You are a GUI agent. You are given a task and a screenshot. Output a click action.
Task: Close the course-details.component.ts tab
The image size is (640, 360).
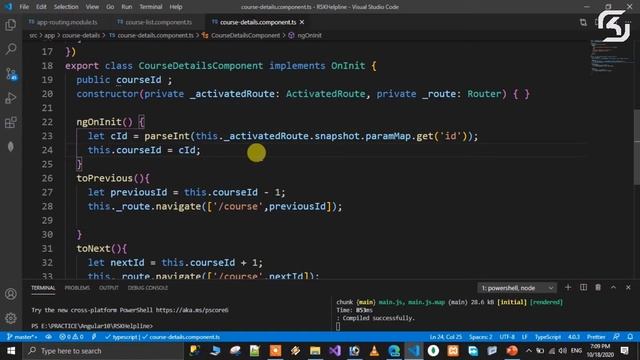tap(302, 22)
